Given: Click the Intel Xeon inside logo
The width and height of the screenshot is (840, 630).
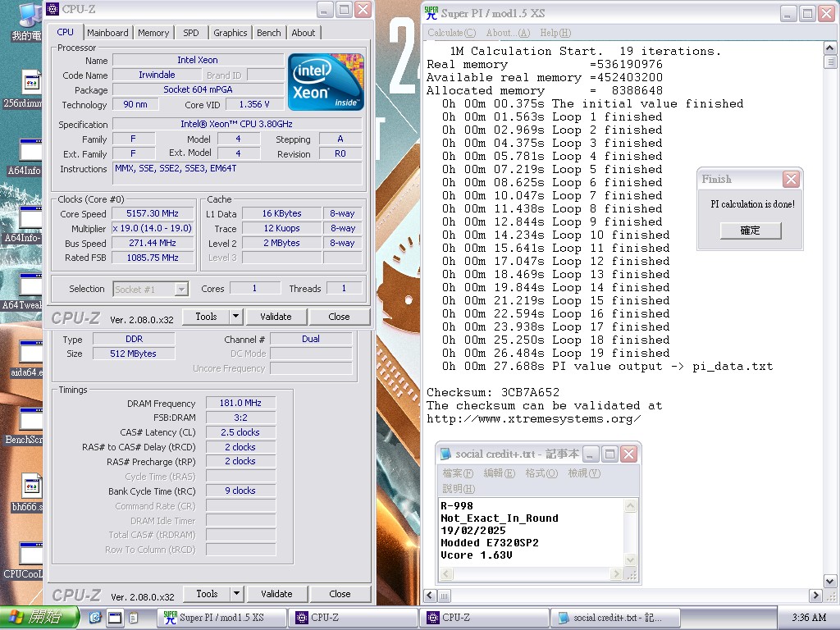Looking at the screenshot, I should click(x=326, y=82).
